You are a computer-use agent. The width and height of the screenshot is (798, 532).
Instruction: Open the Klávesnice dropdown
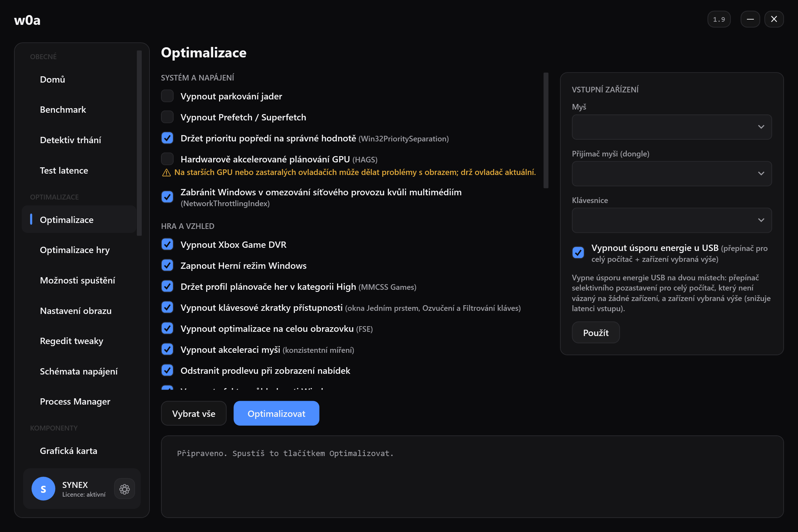672,220
